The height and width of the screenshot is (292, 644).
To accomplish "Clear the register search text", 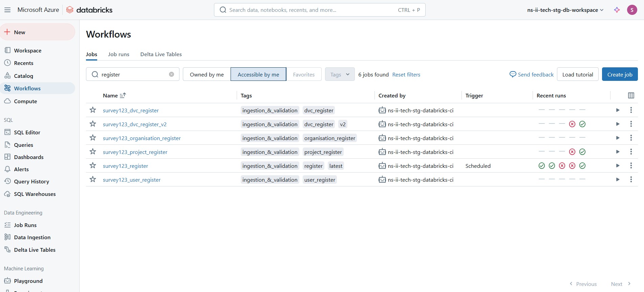I will pos(172,74).
